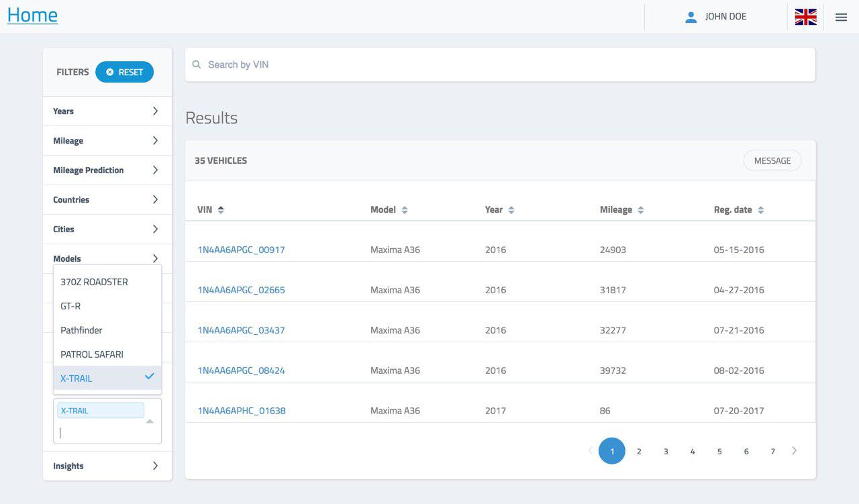The image size is (859, 504).
Task: Select Pathfinder from model list
Action: click(x=107, y=330)
